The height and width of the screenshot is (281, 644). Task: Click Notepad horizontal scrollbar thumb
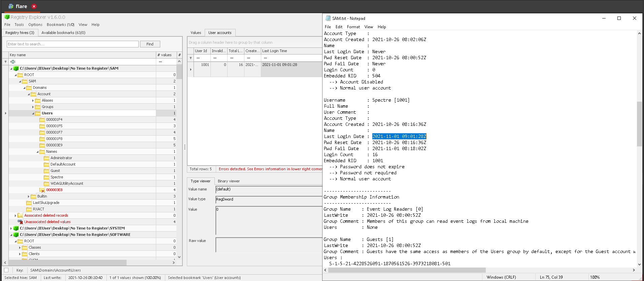(407, 270)
